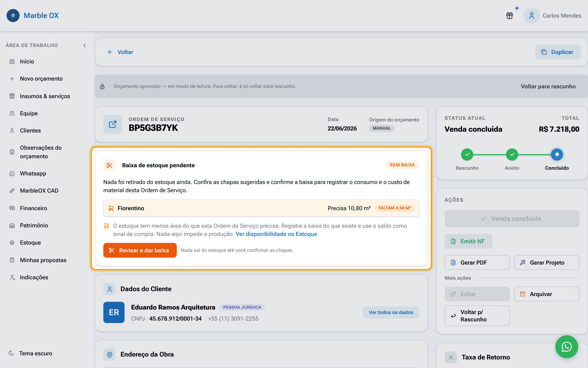The height and width of the screenshot is (368, 588).
Task: Click the date 22/06/2026
Action: (342, 129)
